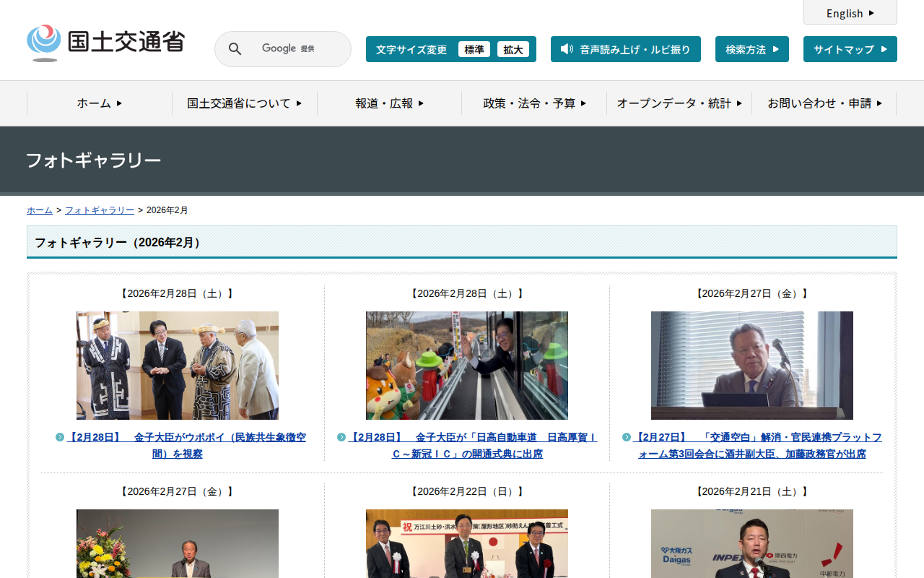Open the お問い合わせ・申請 menu
The height and width of the screenshot is (578, 924).
pyautogui.click(x=824, y=103)
